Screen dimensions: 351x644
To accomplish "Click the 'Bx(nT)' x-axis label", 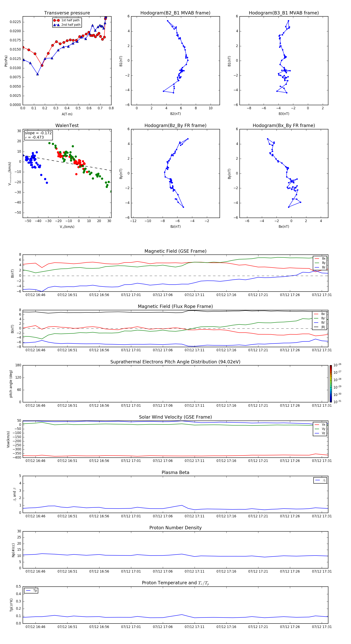I will point(284,227).
